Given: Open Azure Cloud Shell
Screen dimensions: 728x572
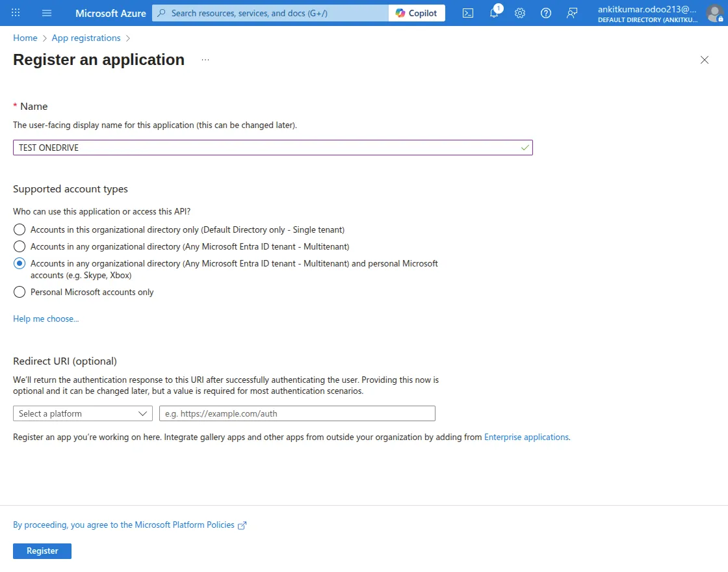Looking at the screenshot, I should click(x=467, y=13).
